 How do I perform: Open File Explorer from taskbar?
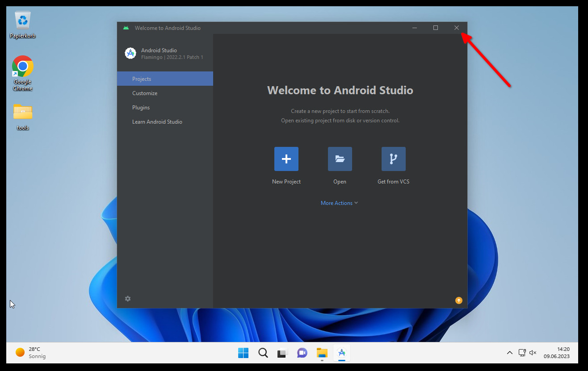pos(322,353)
